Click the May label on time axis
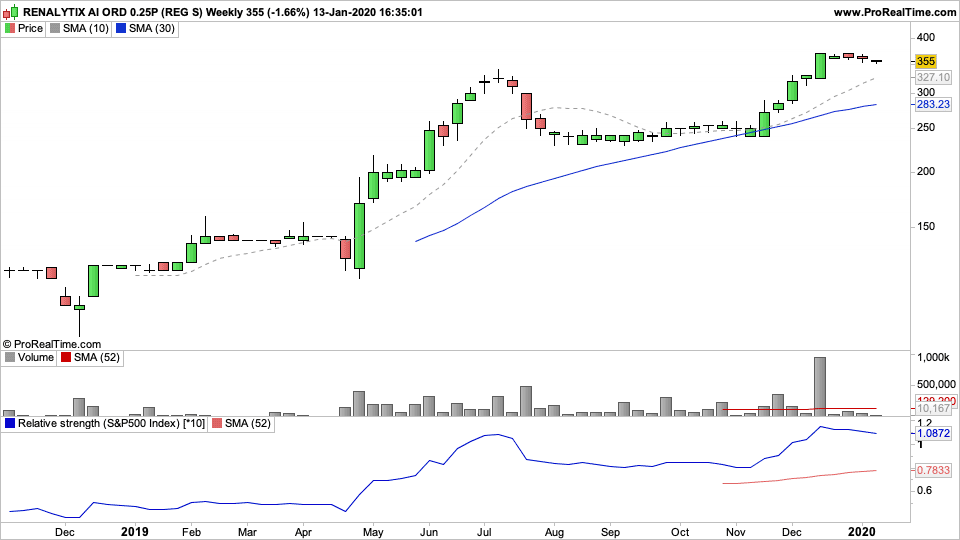This screenshot has height=540, width=960. point(373,532)
